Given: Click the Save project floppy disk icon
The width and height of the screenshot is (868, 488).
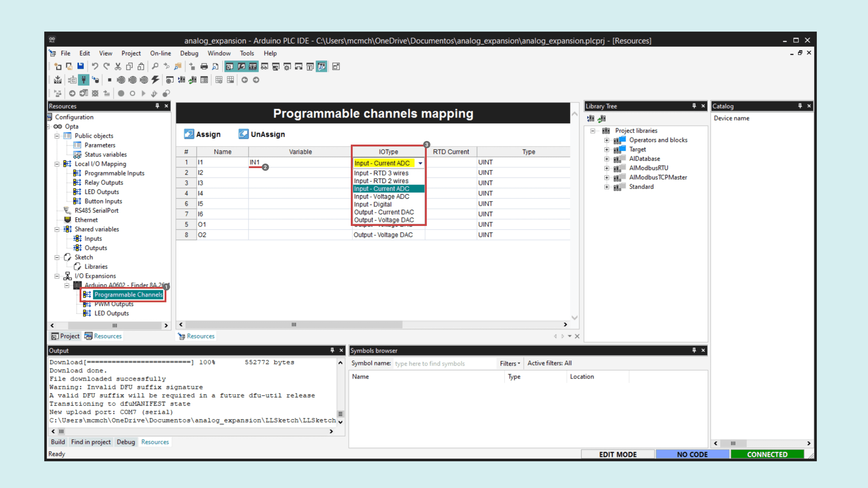Looking at the screenshot, I should pyautogui.click(x=80, y=66).
